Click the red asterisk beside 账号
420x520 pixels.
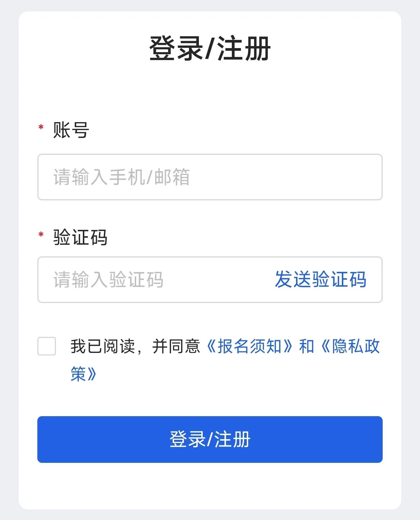[41, 127]
